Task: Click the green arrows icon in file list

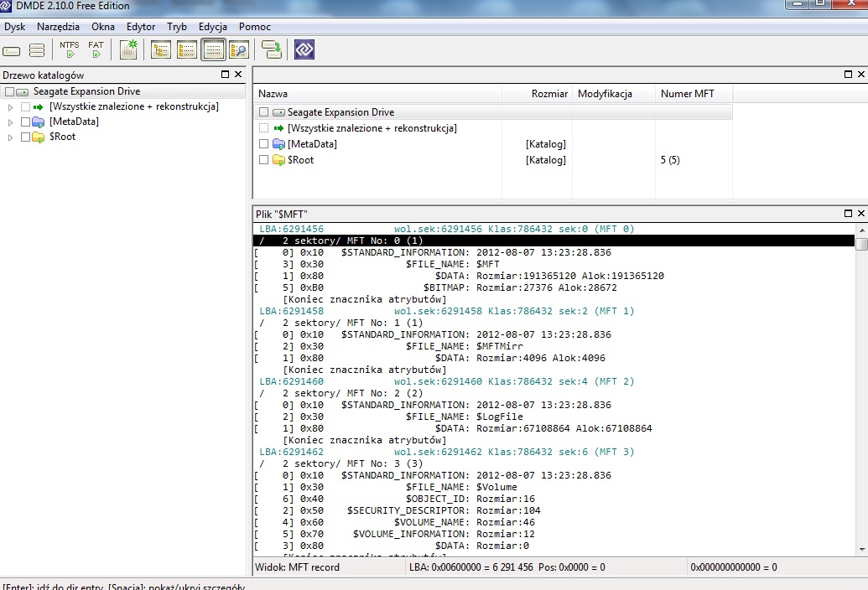Action: point(278,128)
